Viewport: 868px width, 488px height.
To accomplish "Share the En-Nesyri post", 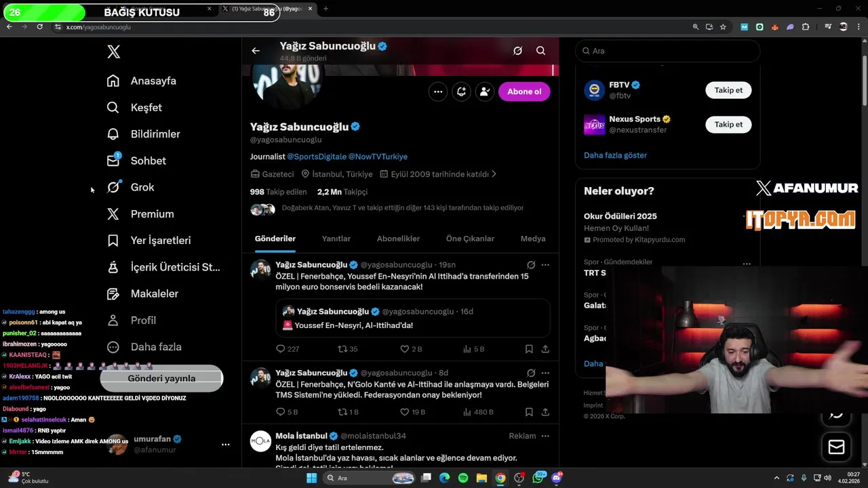I will pos(545,349).
